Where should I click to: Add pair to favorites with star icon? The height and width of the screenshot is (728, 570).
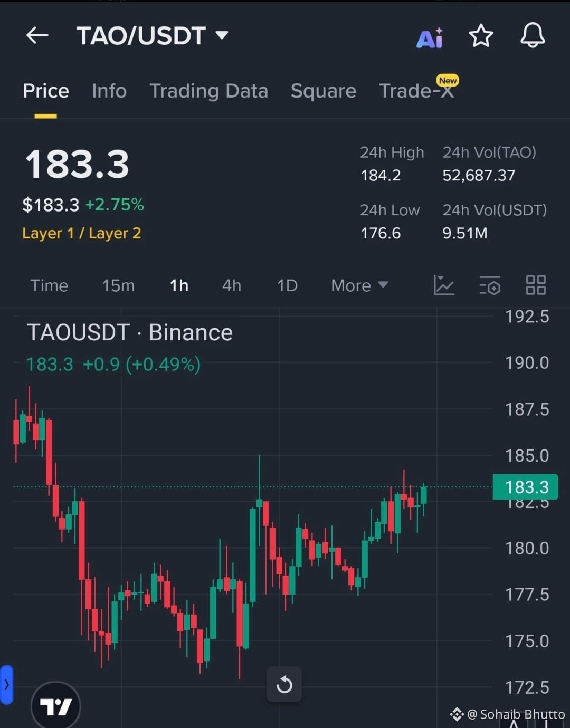(481, 36)
